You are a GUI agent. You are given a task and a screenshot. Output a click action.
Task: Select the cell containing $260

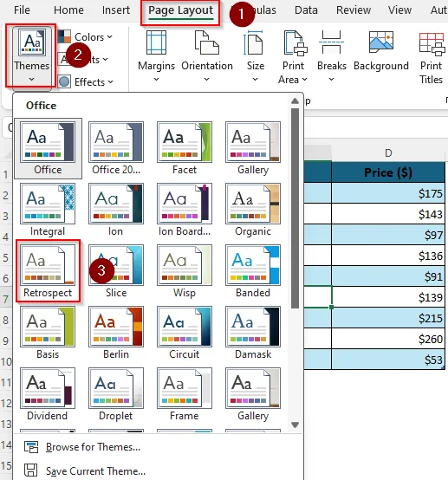[x=388, y=339]
